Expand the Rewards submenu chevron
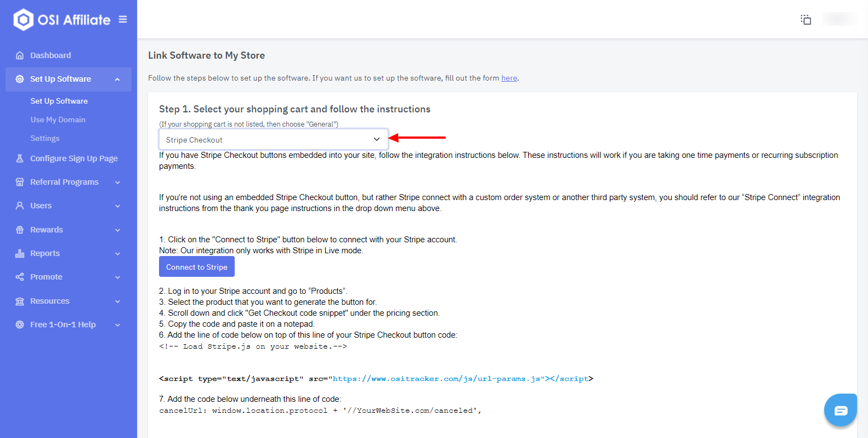Image resolution: width=868 pixels, height=438 pixels. tap(117, 230)
